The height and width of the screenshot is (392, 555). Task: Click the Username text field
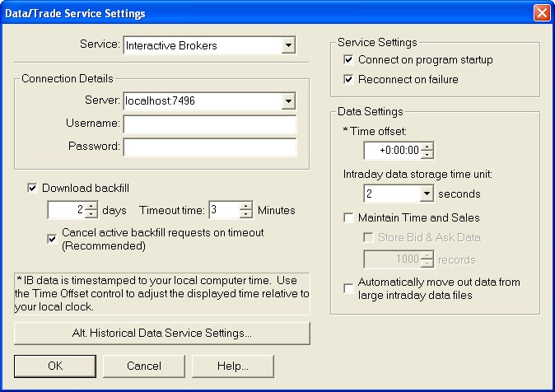point(209,124)
